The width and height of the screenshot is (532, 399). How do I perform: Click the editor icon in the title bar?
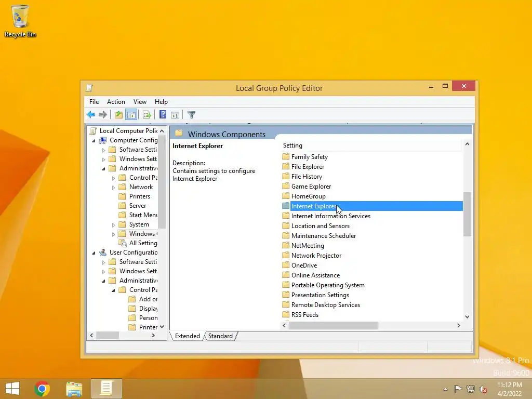click(89, 88)
